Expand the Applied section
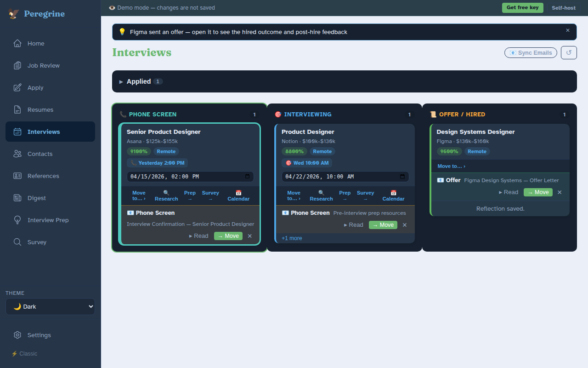The width and height of the screenshot is (588, 368). click(x=121, y=81)
